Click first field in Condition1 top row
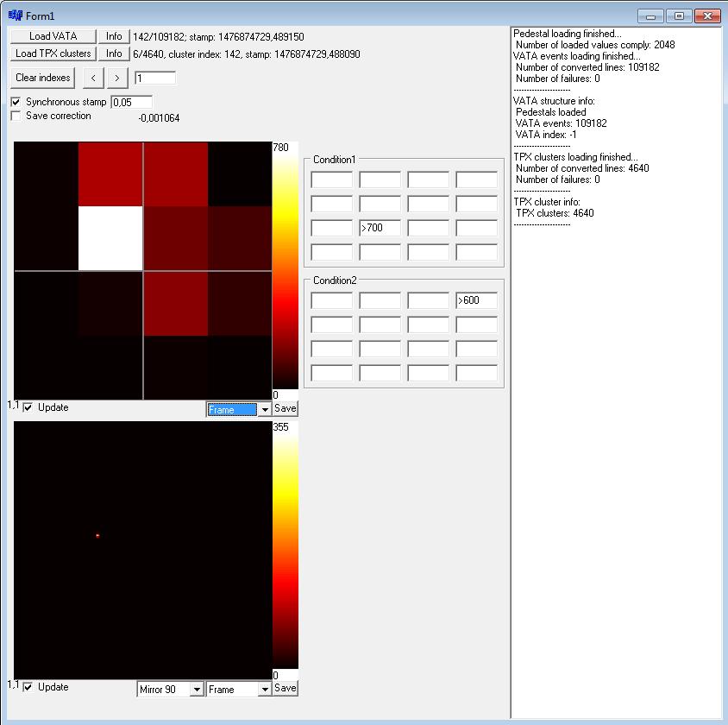 tap(332, 180)
